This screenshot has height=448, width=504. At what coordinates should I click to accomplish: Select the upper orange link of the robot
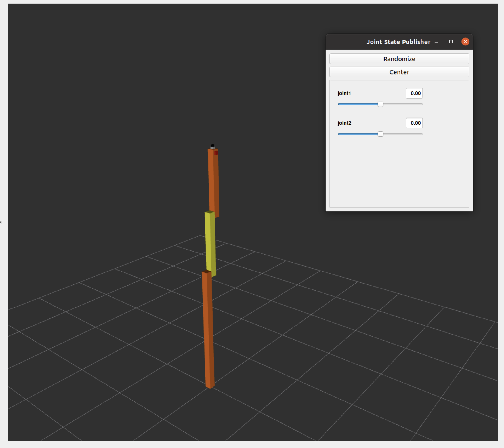click(x=213, y=183)
